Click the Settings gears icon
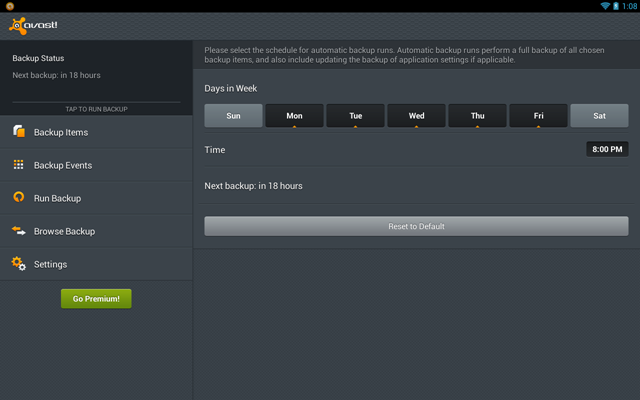The width and height of the screenshot is (640, 400). pyautogui.click(x=19, y=264)
